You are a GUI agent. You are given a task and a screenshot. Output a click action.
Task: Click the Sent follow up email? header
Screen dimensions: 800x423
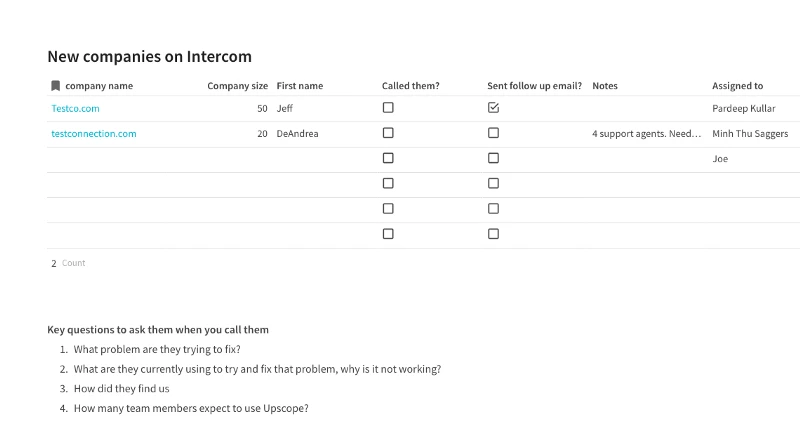pyautogui.click(x=534, y=86)
